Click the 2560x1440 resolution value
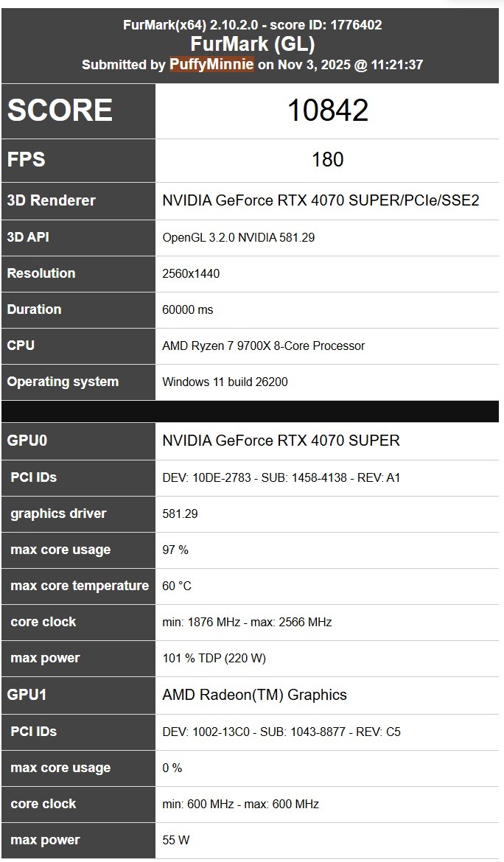Image resolution: width=504 pixels, height=862 pixels. (x=191, y=273)
